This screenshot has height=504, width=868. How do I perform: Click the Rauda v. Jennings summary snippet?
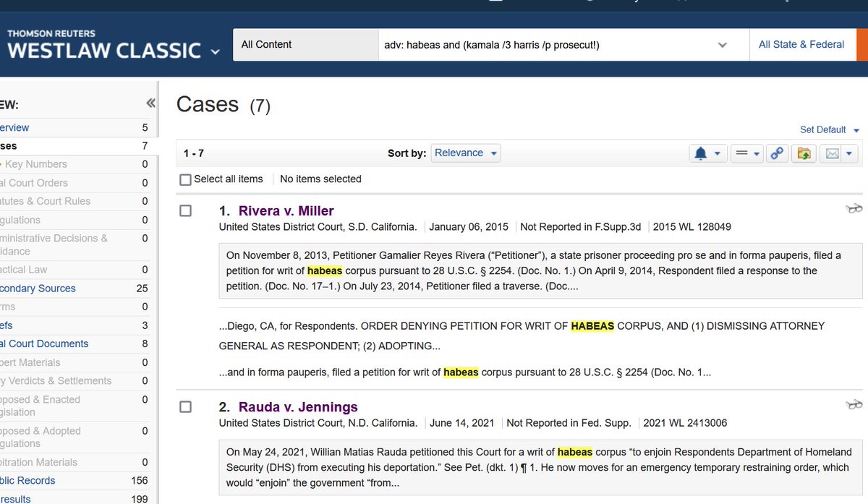541,468
